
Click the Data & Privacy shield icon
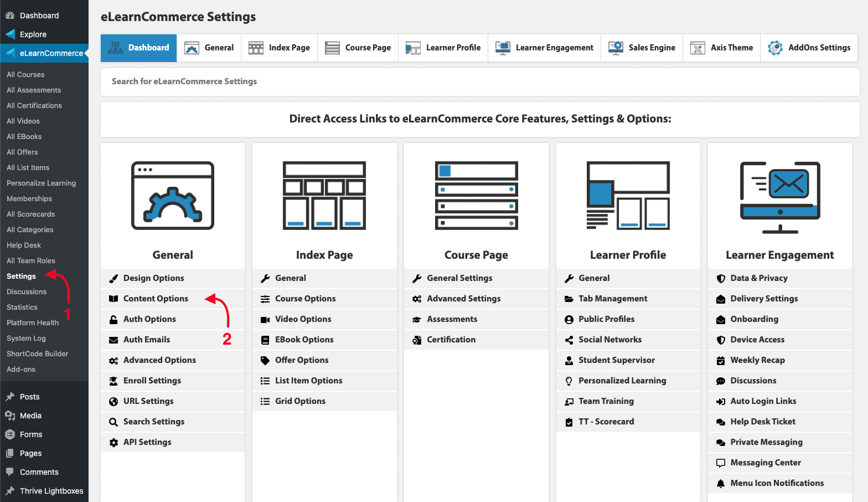(721, 279)
